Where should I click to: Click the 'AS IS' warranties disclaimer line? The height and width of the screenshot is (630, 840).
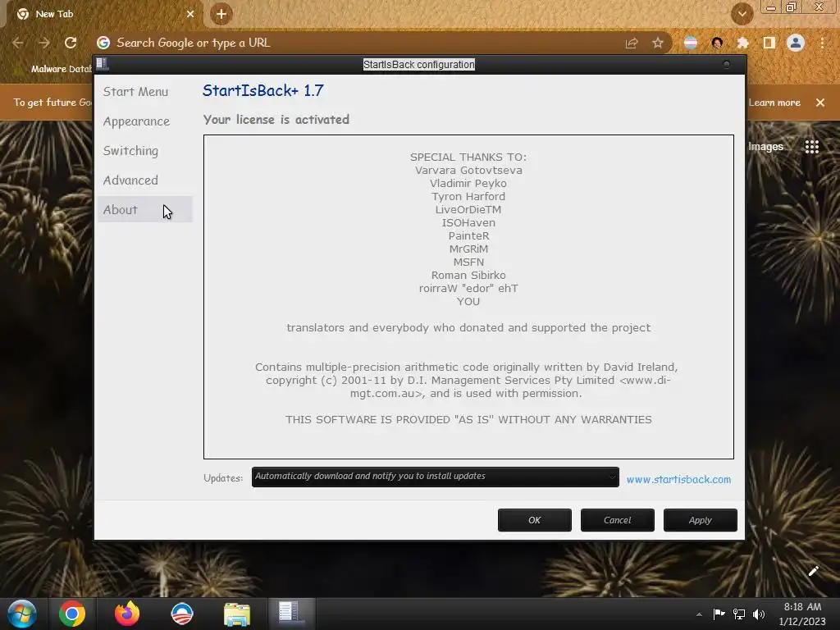[468, 419]
